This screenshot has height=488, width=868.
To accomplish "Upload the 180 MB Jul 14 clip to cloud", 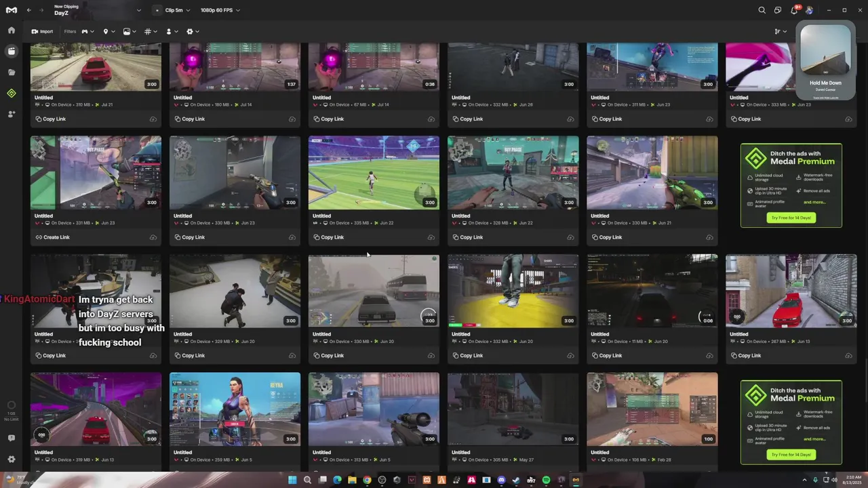I will [292, 119].
